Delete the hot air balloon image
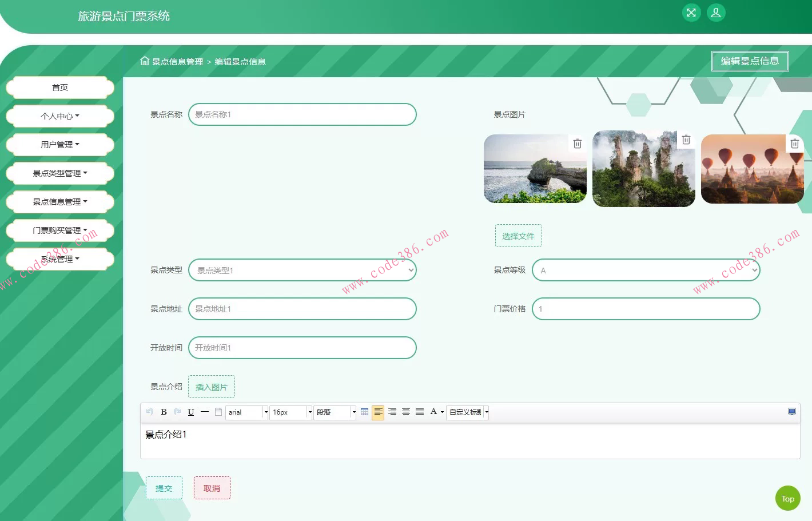Screen dimensions: 812x521 tap(794, 144)
